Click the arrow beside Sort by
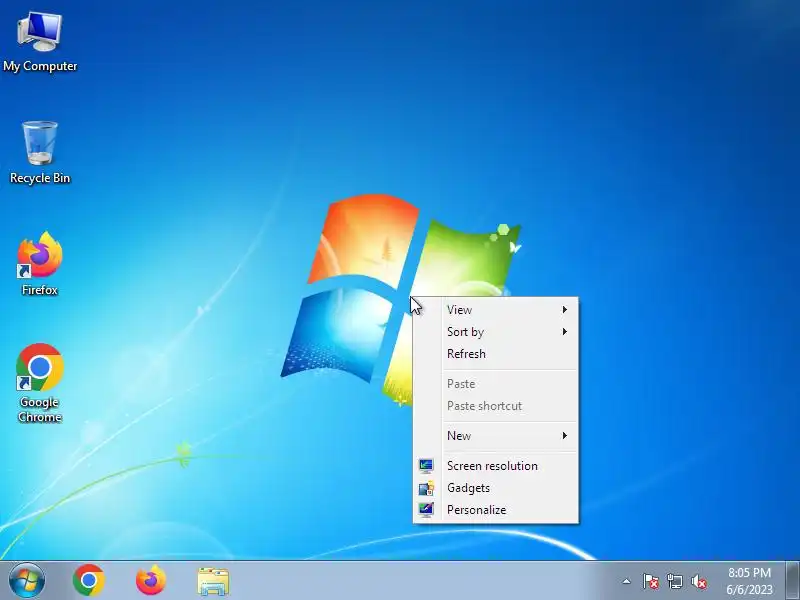The height and width of the screenshot is (600, 800). coord(565,332)
